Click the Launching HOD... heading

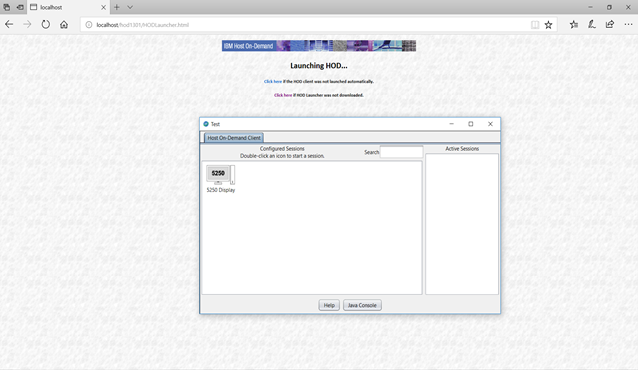[x=319, y=66]
